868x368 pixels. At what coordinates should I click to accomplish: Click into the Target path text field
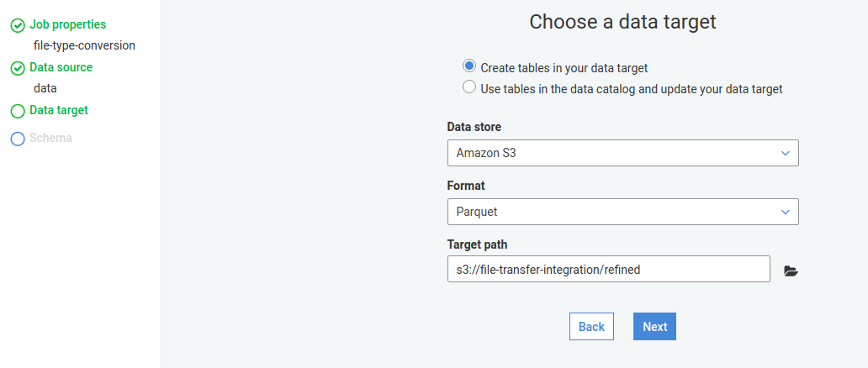[x=608, y=269]
